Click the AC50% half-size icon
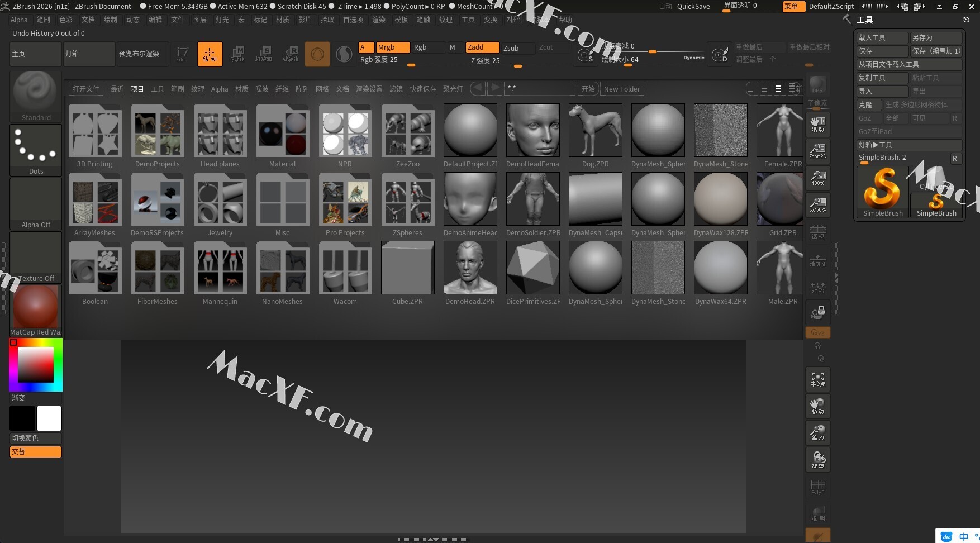Image resolution: width=980 pixels, height=543 pixels. pyautogui.click(x=817, y=204)
